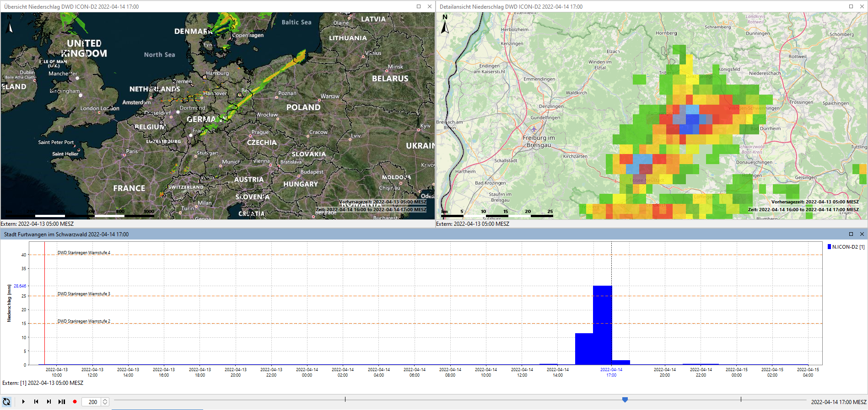868x410 pixels.
Task: Maximize the Stadt Furtwangen chart panel
Action: 851,234
